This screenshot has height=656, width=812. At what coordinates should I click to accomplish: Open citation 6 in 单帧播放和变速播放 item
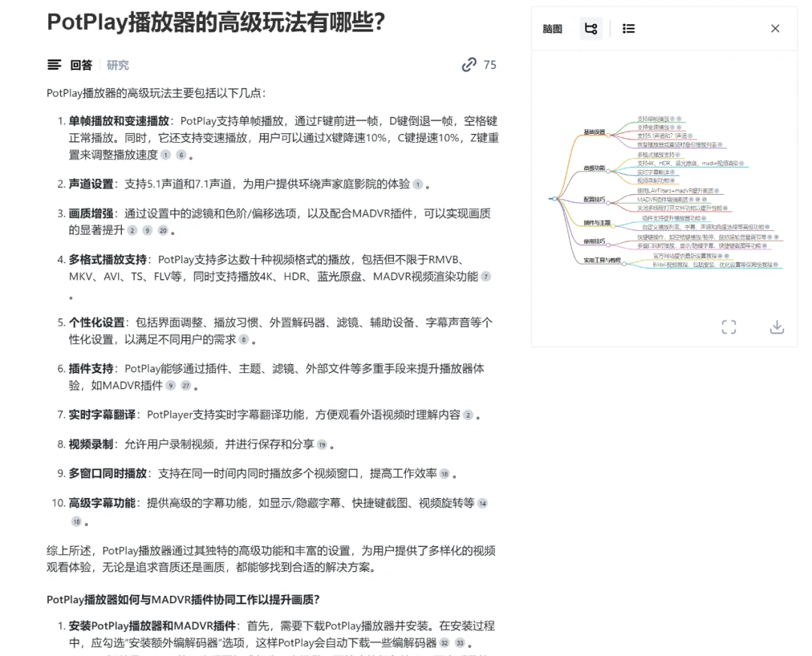181,155
